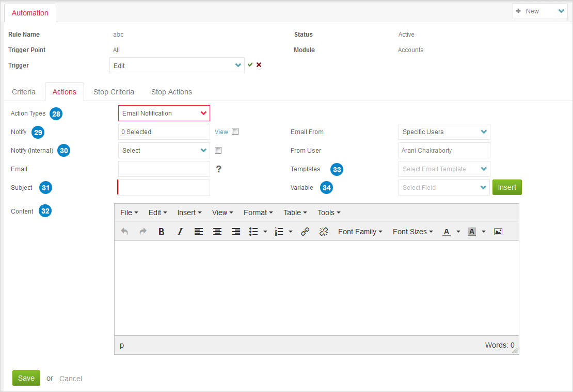Insert a bulleted list
Screen dimensions: 573x392
pyautogui.click(x=253, y=232)
